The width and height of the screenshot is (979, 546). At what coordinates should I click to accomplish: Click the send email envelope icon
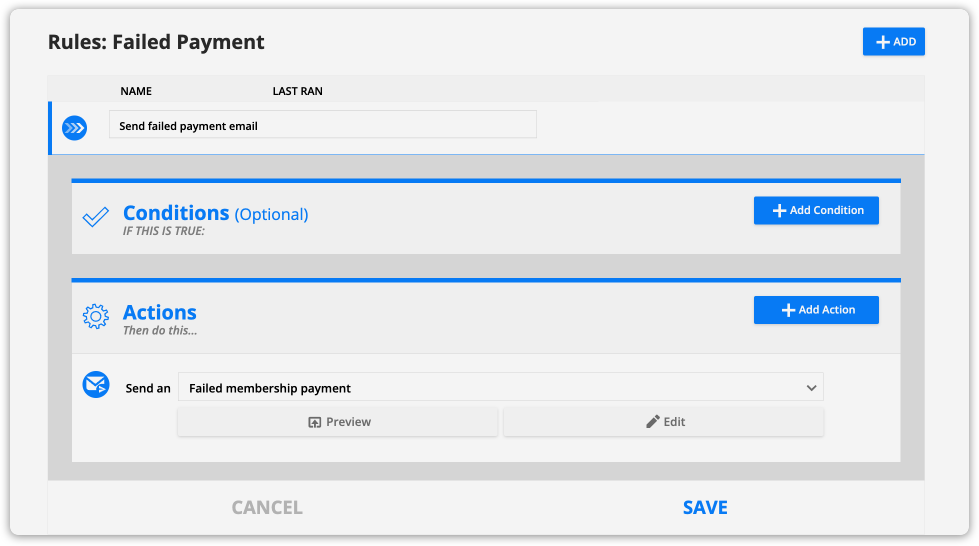[96, 385]
